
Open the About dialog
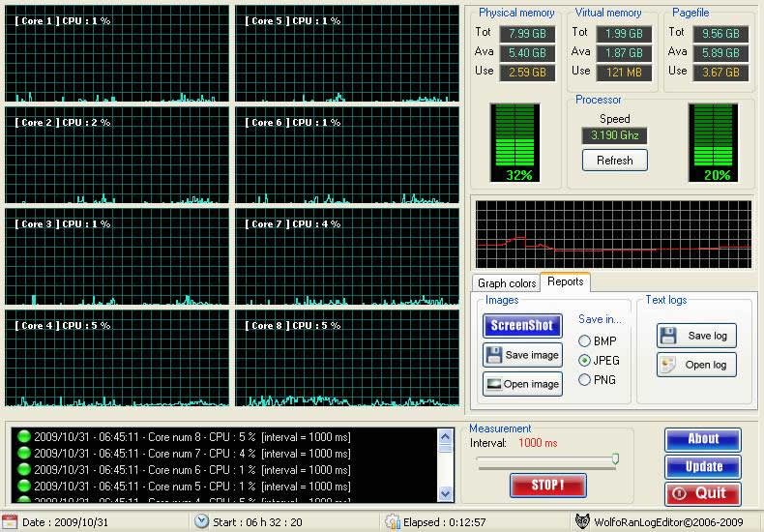pos(703,439)
